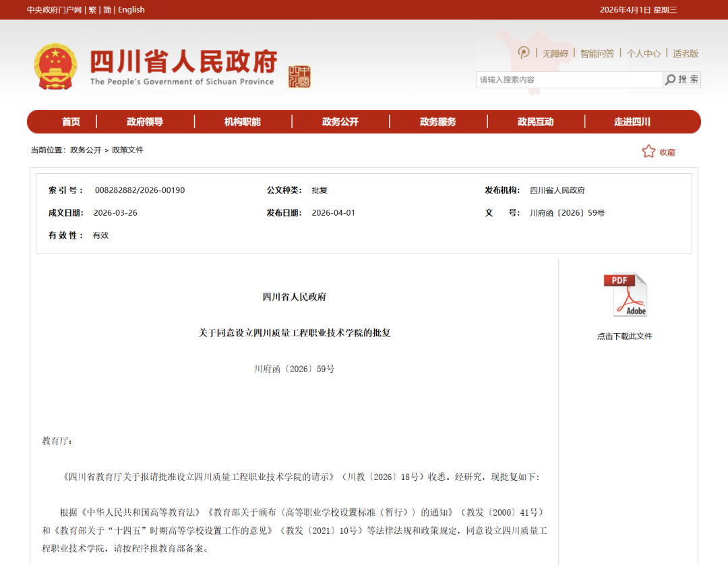Image resolution: width=728 pixels, height=565 pixels.
Task: Toggle traditional Chinese with the 繁 switch
Action: pos(92,9)
